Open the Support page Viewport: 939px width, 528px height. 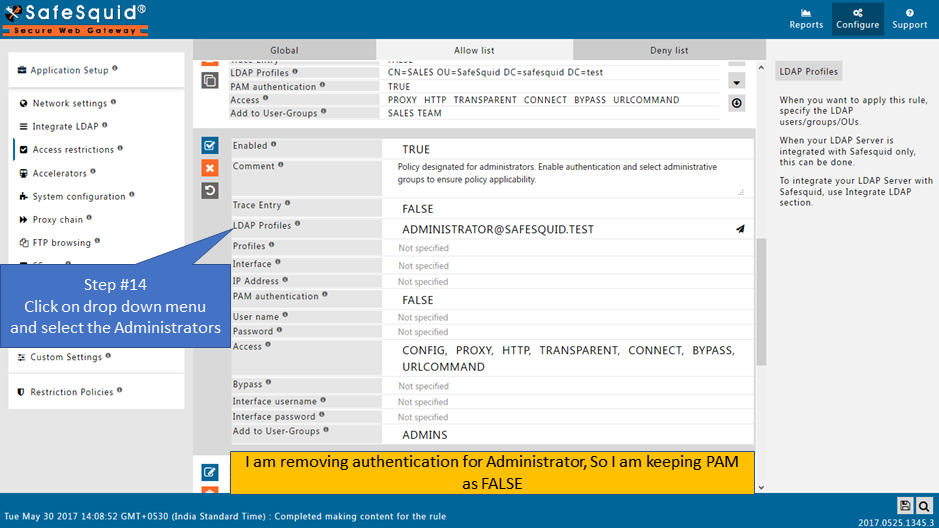click(x=909, y=19)
